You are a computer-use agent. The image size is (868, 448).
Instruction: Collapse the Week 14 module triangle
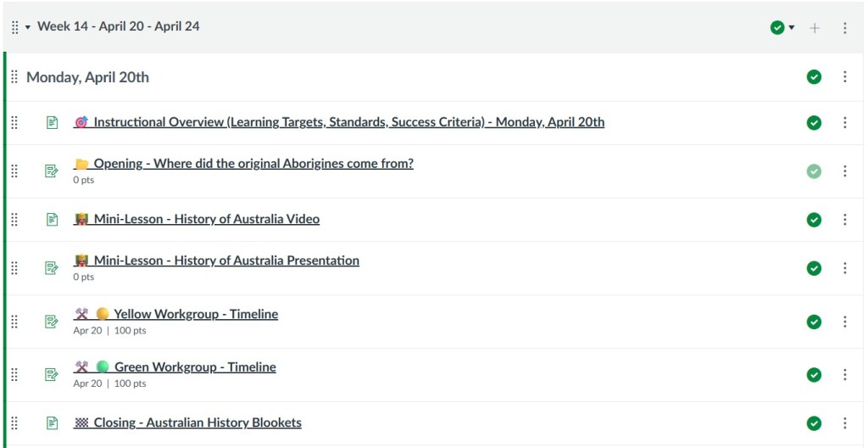click(x=28, y=27)
